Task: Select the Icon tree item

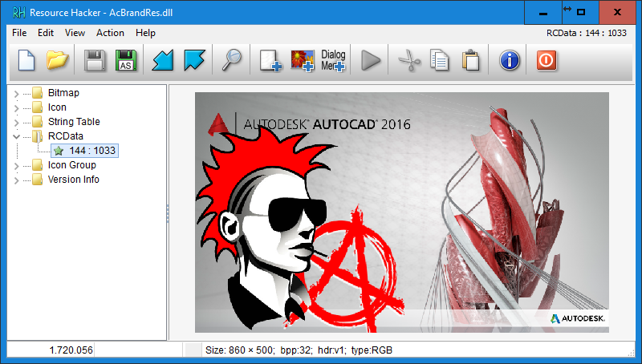Action: tap(57, 107)
